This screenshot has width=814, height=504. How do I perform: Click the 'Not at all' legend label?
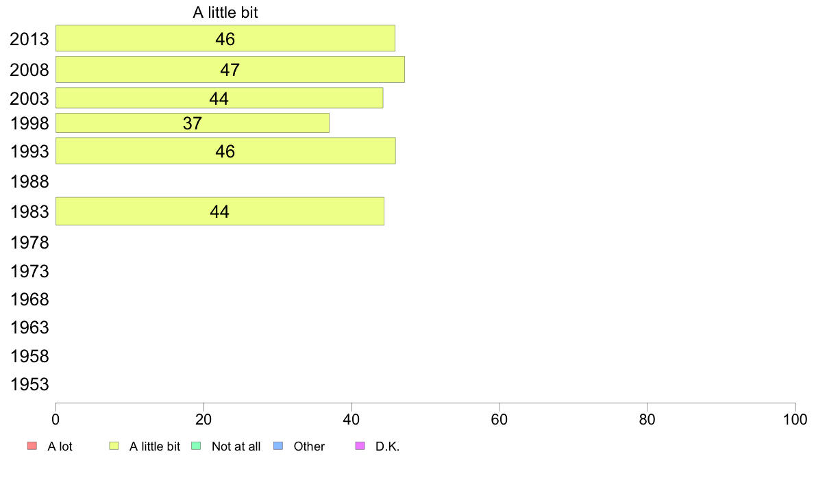coord(236,446)
